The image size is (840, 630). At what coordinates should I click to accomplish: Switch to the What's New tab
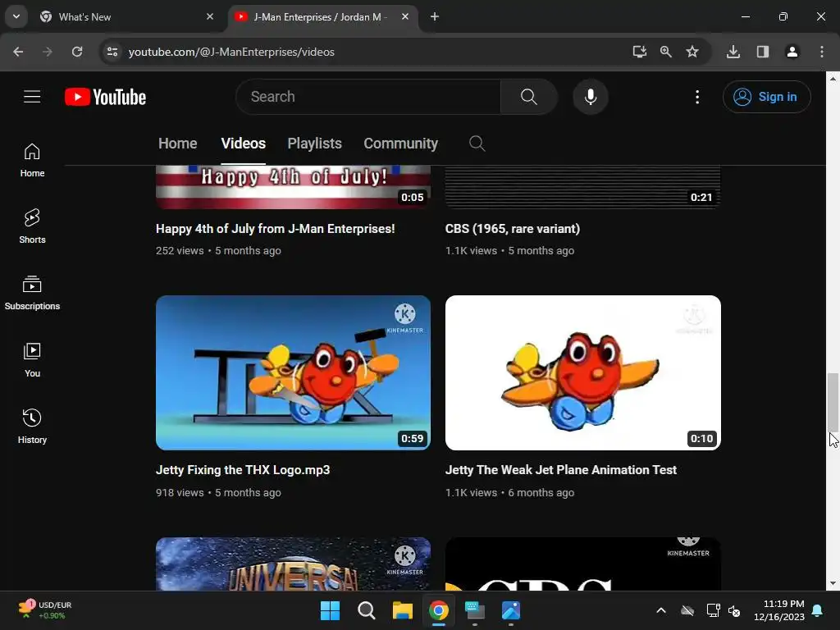pyautogui.click(x=126, y=16)
